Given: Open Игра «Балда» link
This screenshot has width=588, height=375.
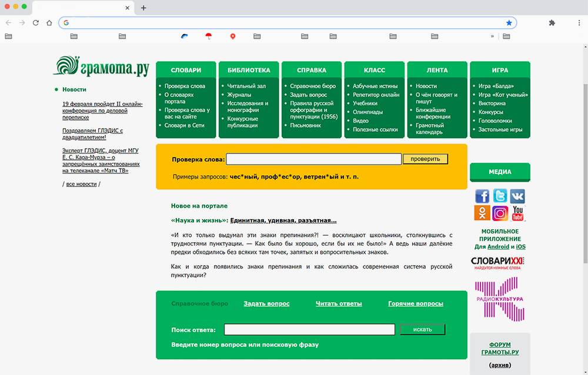Looking at the screenshot, I should tap(496, 86).
